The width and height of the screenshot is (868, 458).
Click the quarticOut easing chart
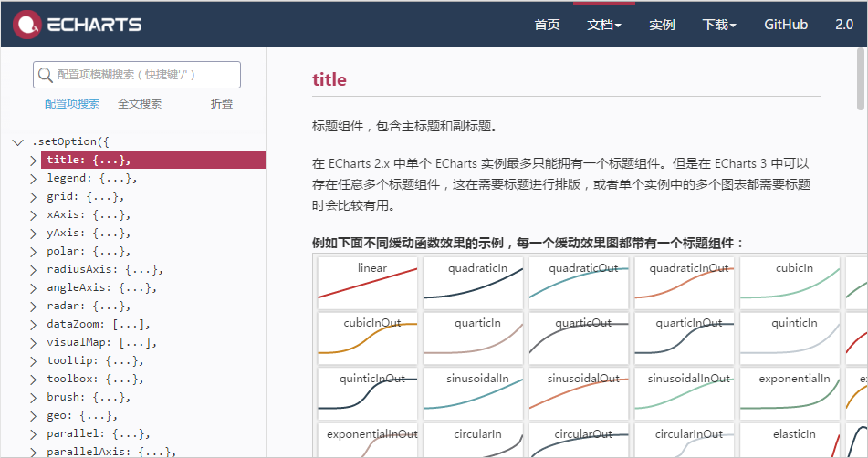[579, 338]
